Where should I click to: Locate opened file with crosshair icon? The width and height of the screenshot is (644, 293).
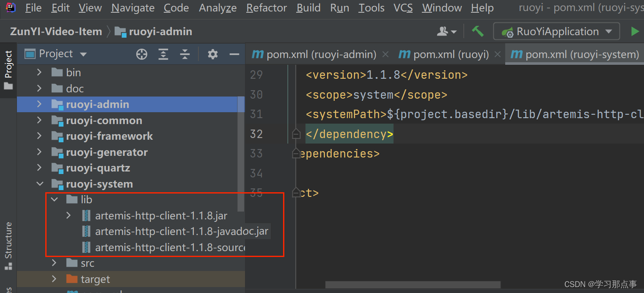tap(142, 54)
